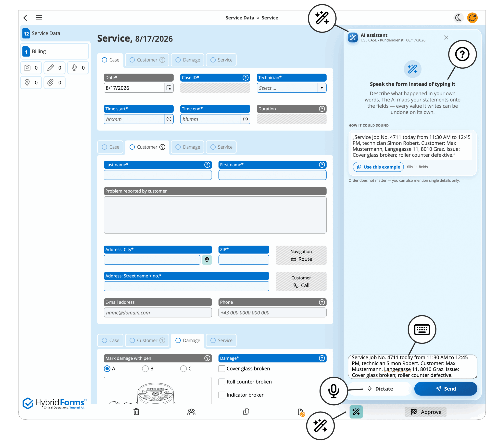This screenshot has width=504, height=444.
Task: Select Case tab in damage section
Action: [110, 341]
